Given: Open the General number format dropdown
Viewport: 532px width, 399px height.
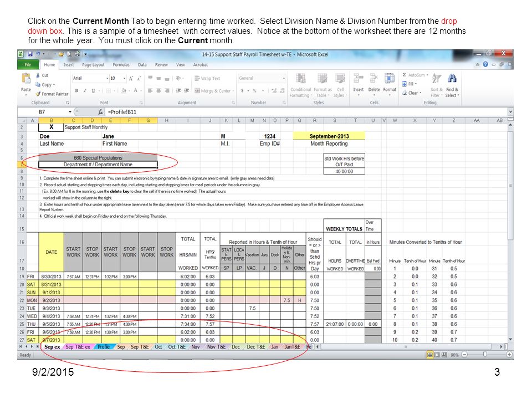Looking at the screenshot, I should [284, 78].
